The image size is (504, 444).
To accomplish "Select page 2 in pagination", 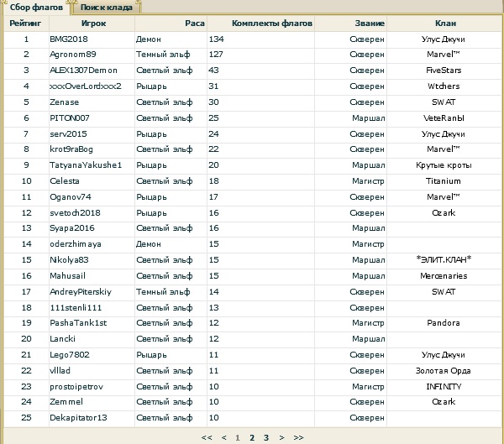I will [x=252, y=437].
